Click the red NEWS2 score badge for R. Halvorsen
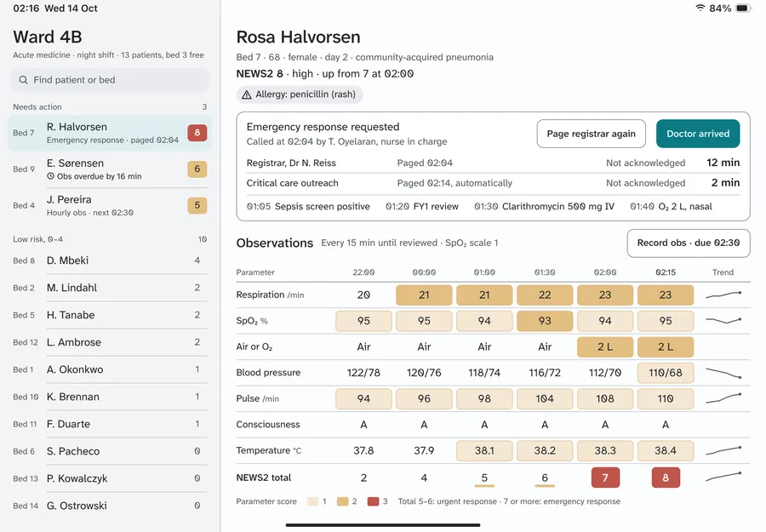The height and width of the screenshot is (532, 766). (x=197, y=133)
